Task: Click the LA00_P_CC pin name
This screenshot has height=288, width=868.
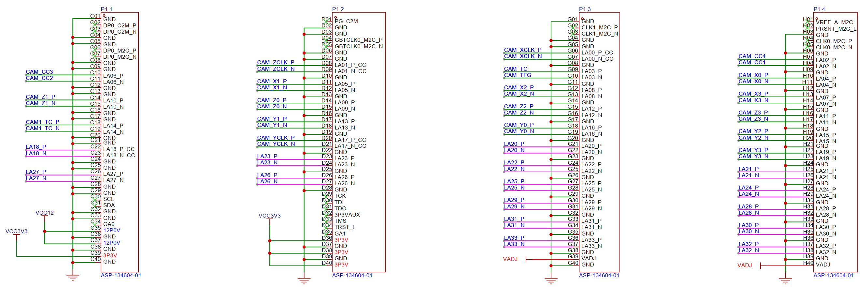Action: (x=597, y=53)
